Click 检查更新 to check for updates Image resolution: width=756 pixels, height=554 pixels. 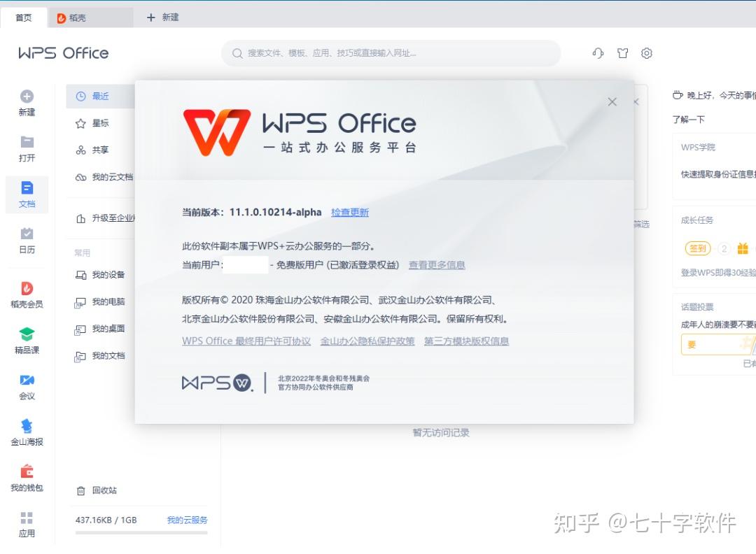[x=349, y=213]
